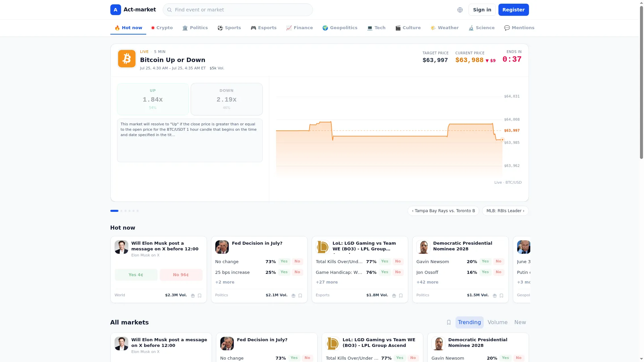Sort All markets by Trending
The image size is (644, 362).
coord(469,322)
